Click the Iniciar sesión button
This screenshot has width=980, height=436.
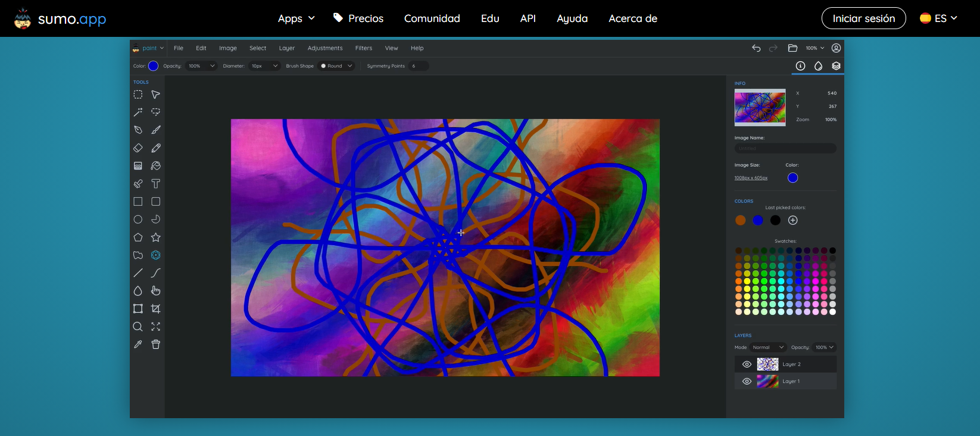[x=863, y=18]
